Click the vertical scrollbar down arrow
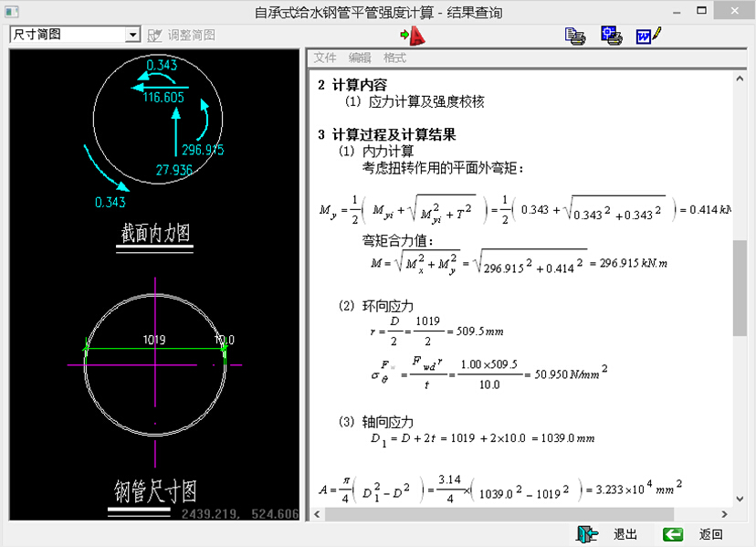Viewport: 756px width, 547px height. point(740,500)
